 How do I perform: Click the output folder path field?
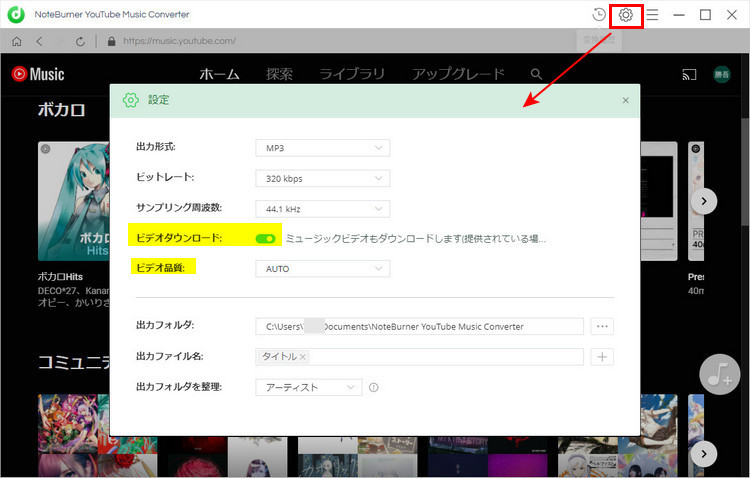(419, 326)
